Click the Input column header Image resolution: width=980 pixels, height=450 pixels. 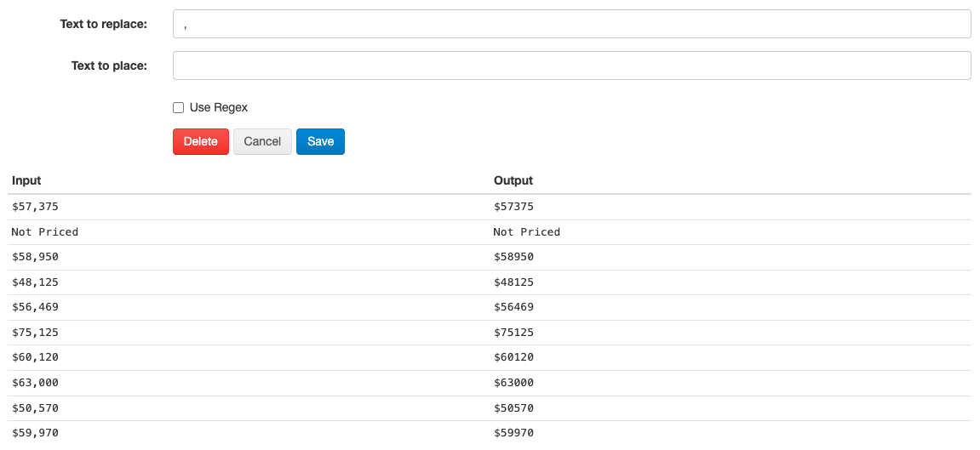point(26,180)
